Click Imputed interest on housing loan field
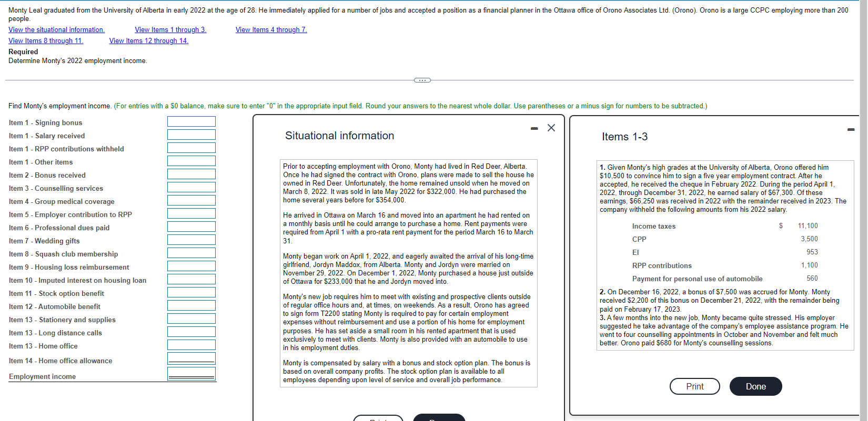Image resolution: width=868 pixels, height=421 pixels. (x=191, y=279)
